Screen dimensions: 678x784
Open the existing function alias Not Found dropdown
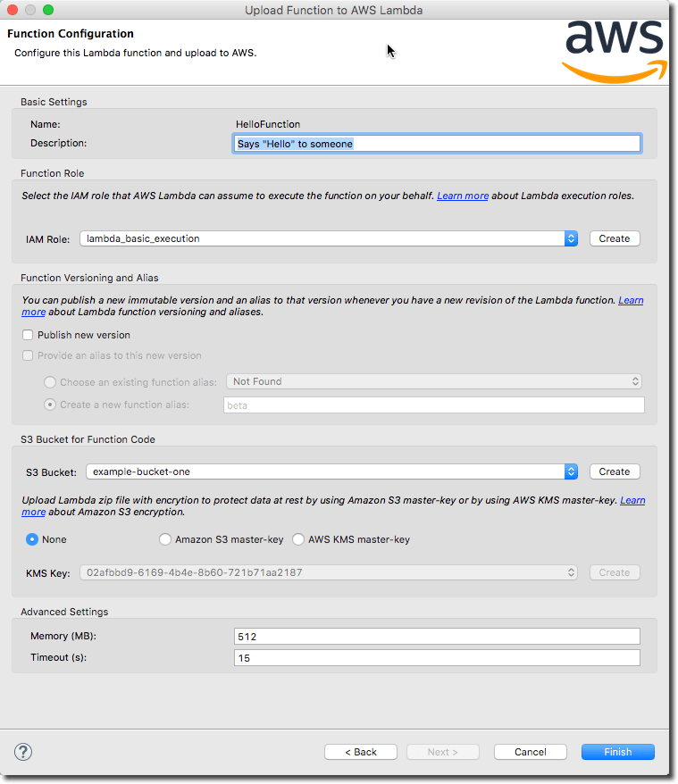click(x=434, y=381)
